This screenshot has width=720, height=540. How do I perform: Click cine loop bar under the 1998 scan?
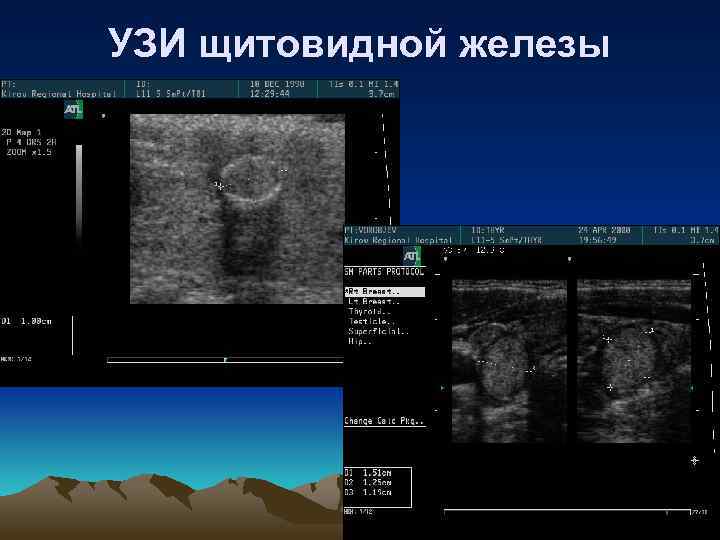pyautogui.click(x=225, y=360)
